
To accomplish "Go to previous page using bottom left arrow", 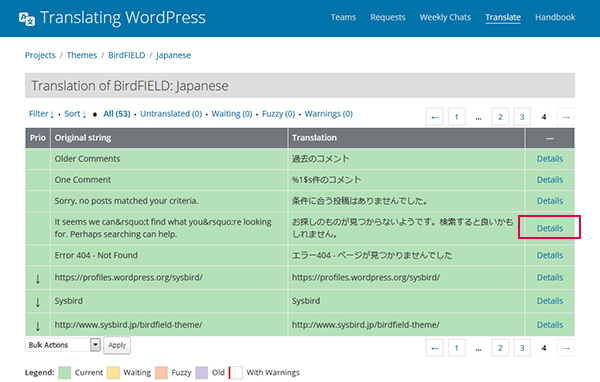I will click(x=435, y=348).
